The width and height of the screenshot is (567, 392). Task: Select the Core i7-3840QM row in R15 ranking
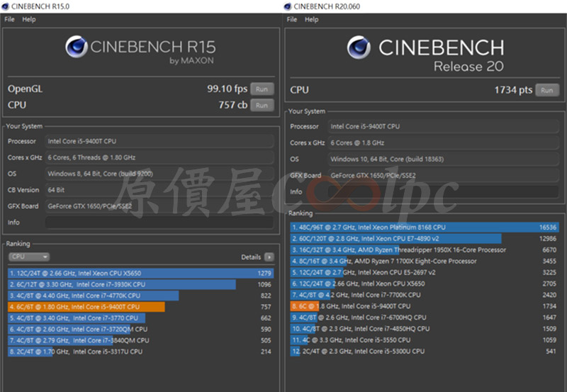point(140,341)
